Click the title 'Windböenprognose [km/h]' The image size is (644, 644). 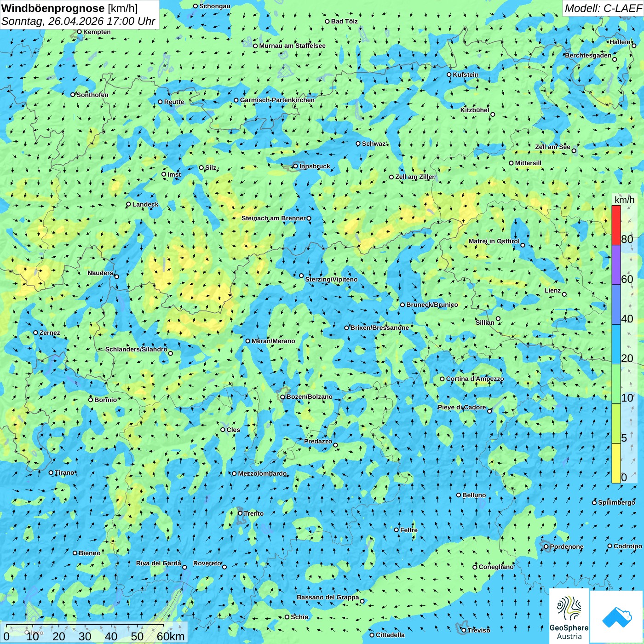[x=69, y=8]
